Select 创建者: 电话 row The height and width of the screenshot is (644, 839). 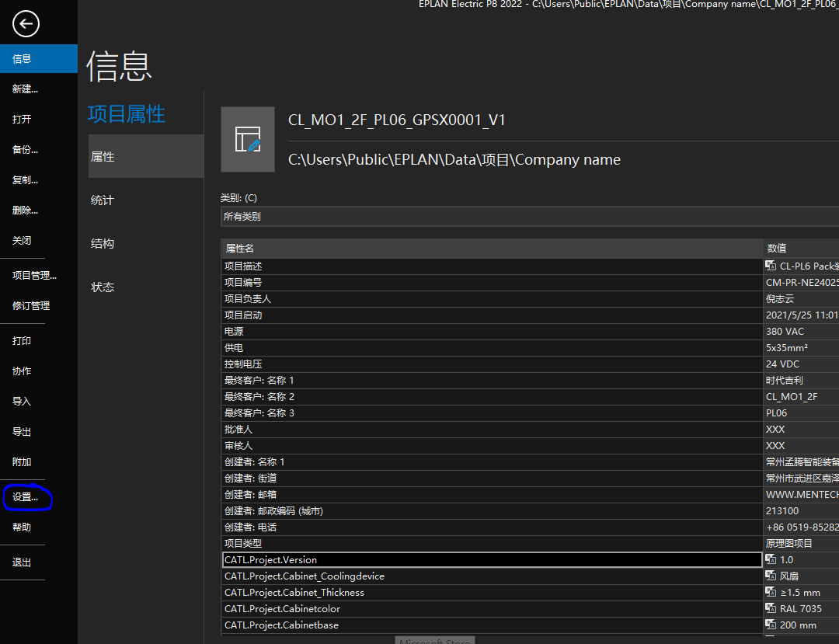pos(493,527)
